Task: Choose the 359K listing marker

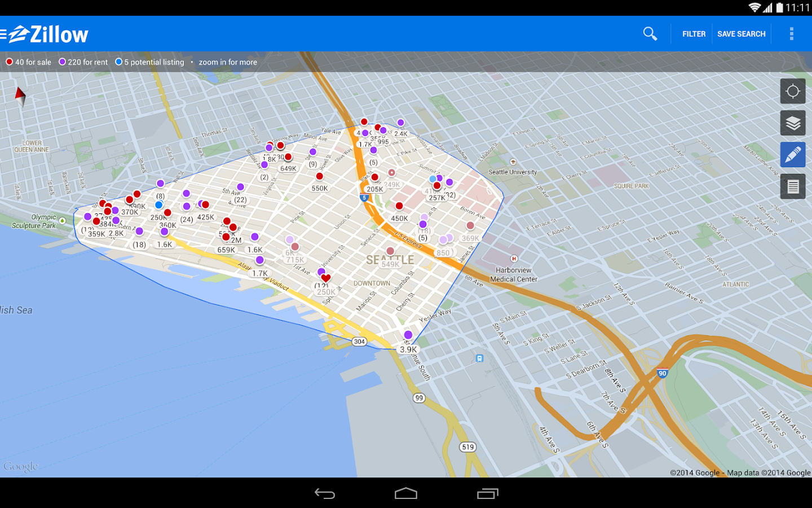Action: (x=96, y=234)
